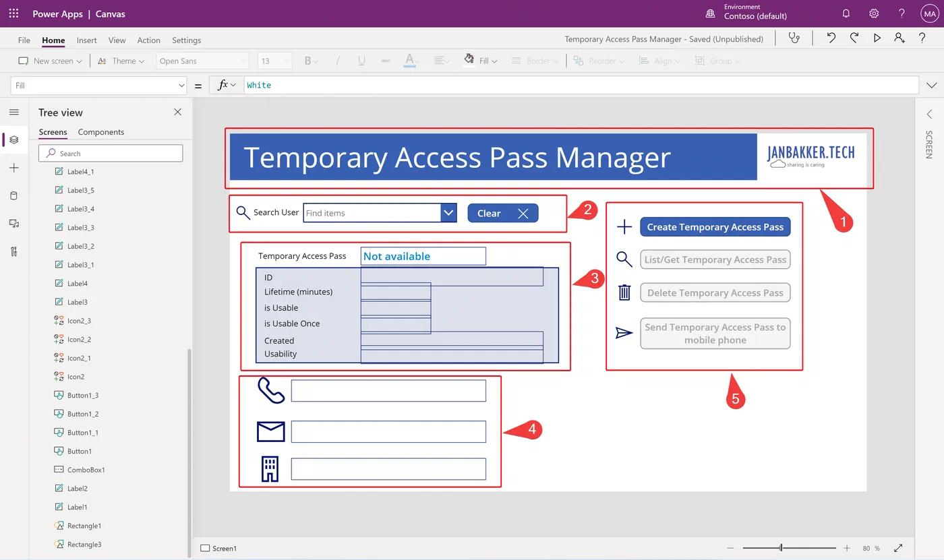Open the Find items combo box arrow
The image size is (944, 560).
[448, 213]
